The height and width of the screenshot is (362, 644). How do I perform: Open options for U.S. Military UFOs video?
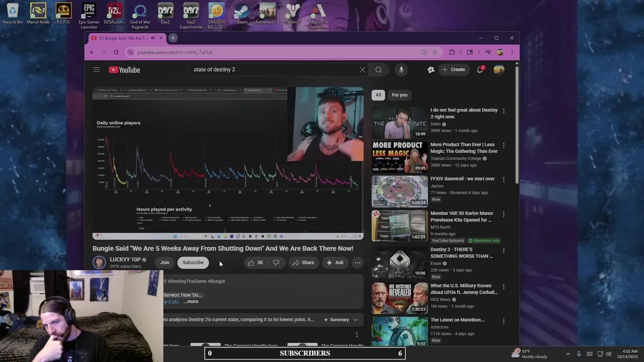(504, 287)
